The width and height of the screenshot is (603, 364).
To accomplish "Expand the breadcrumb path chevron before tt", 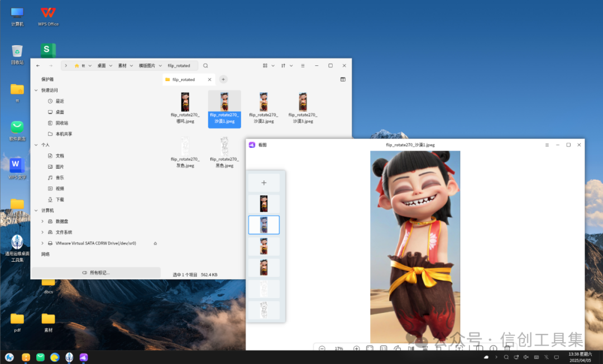I will coord(66,66).
